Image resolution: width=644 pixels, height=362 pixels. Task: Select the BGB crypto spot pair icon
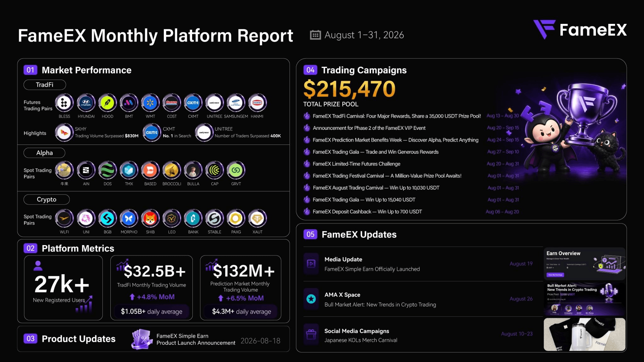108,218
